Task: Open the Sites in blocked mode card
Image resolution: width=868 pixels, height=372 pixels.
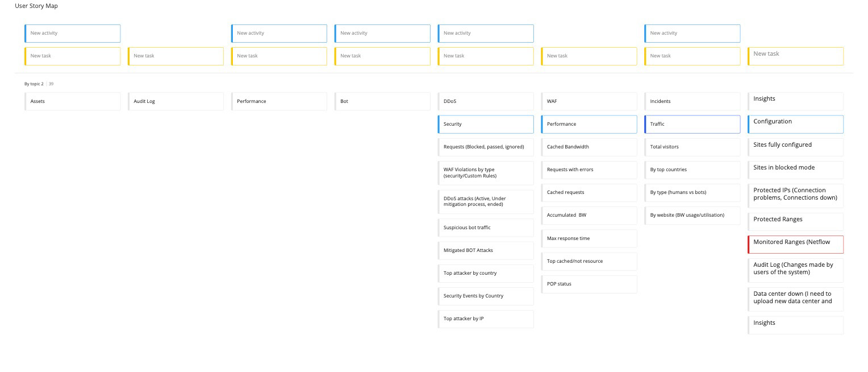Action: tap(795, 169)
